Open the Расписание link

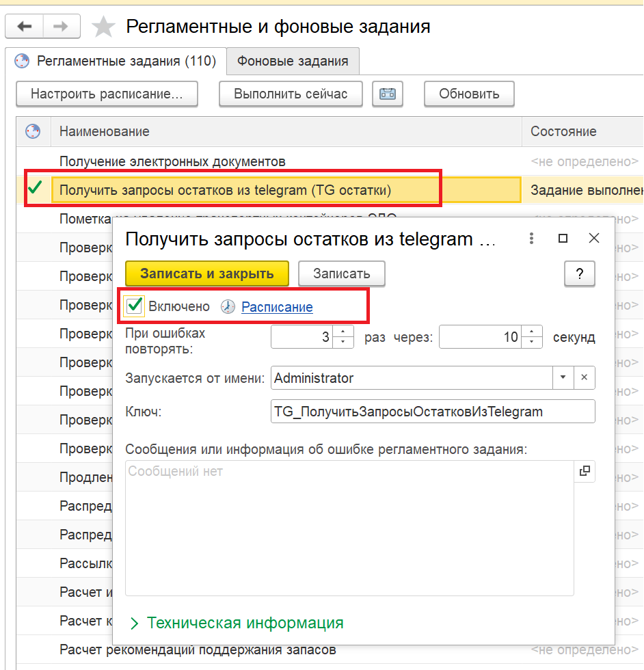(277, 307)
